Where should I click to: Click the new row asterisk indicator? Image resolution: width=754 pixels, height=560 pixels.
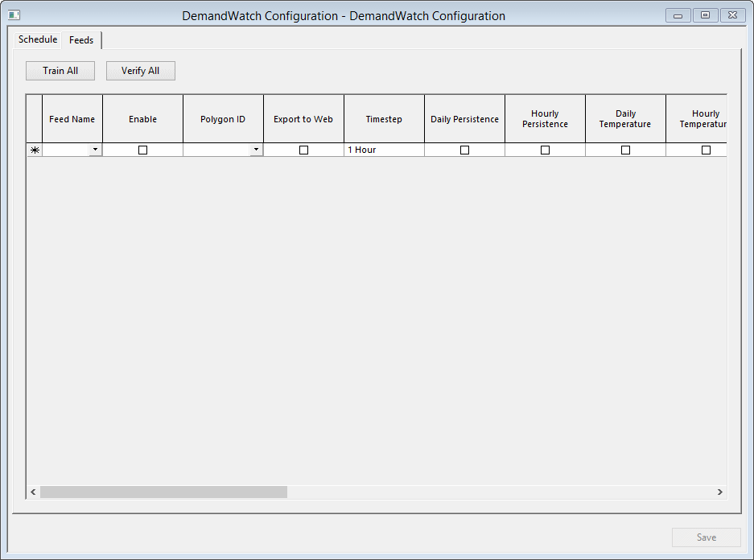pyautogui.click(x=34, y=149)
